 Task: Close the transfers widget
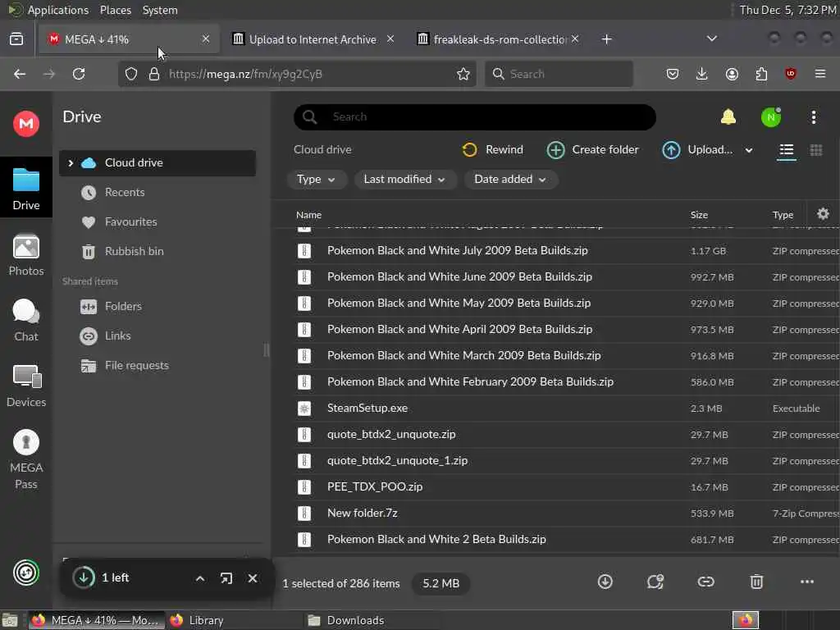253,578
